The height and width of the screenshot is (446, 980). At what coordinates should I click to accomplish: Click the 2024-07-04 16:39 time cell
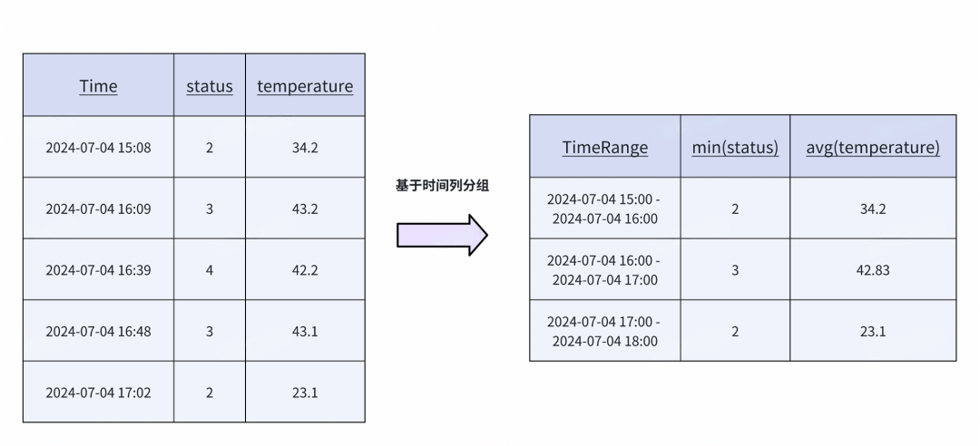click(x=98, y=270)
